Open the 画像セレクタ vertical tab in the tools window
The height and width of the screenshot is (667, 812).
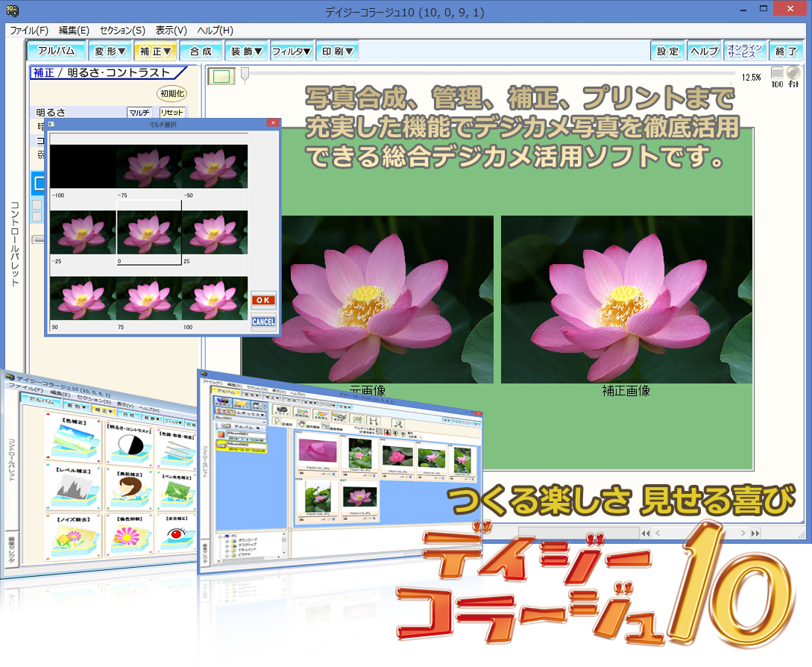click(12, 549)
